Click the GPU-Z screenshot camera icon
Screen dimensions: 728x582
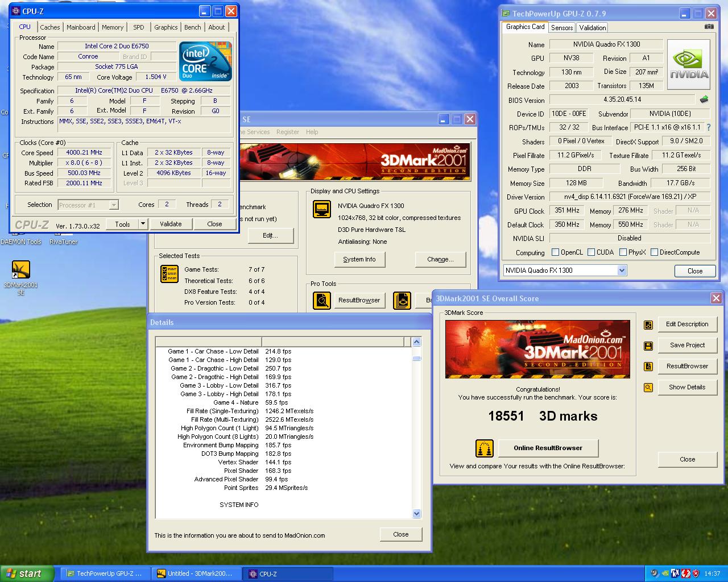(x=709, y=27)
